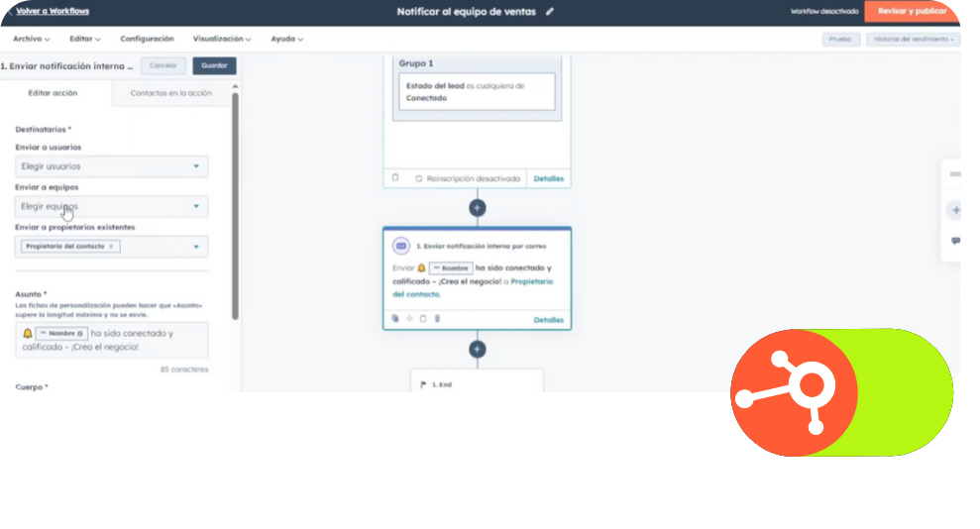Click the Prueba button

click(840, 40)
